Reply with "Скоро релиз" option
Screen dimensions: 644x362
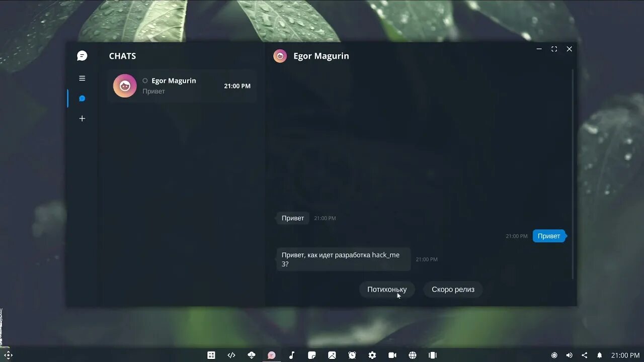coord(453,289)
